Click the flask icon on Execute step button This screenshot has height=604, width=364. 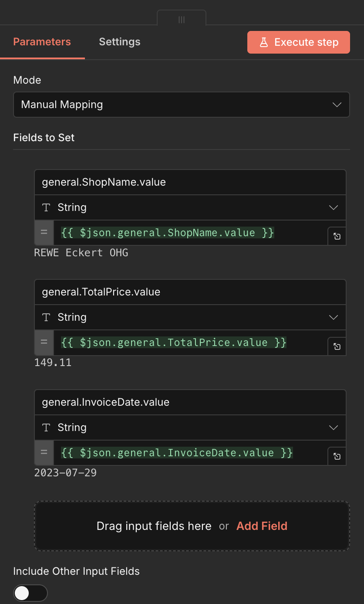263,42
